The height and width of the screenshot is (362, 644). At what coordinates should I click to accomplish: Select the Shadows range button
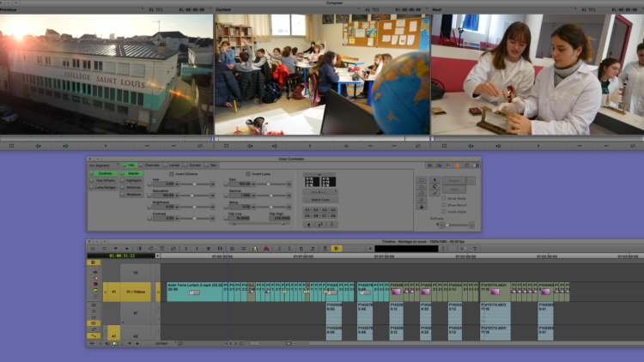[x=133, y=194]
